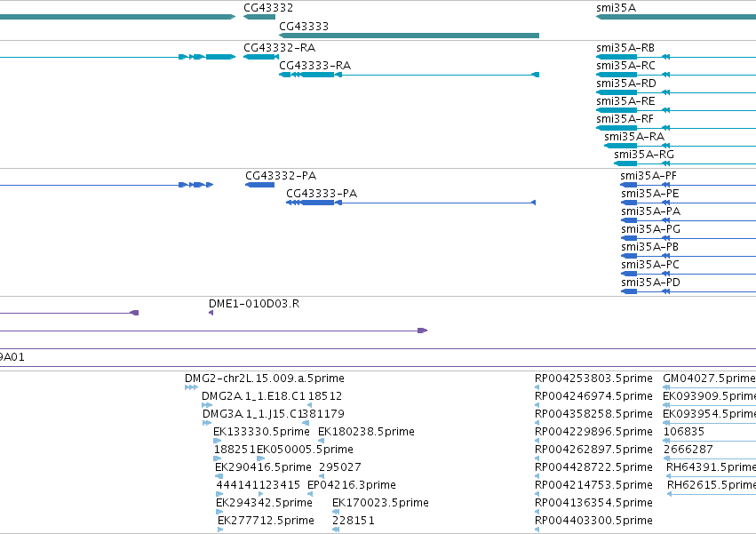Select transcript smi35A-RE

tap(625, 101)
